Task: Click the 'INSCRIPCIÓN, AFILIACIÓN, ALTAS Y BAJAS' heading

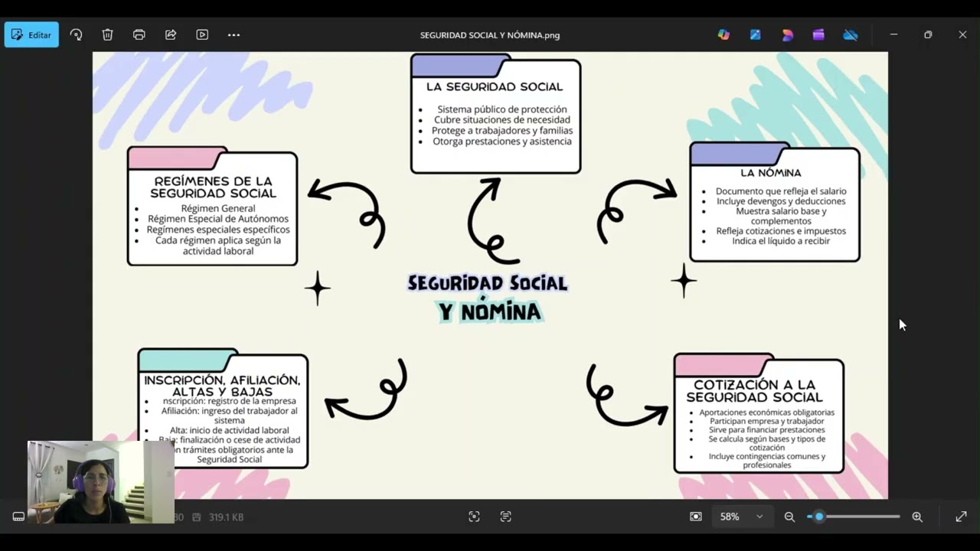Action: coord(222,386)
